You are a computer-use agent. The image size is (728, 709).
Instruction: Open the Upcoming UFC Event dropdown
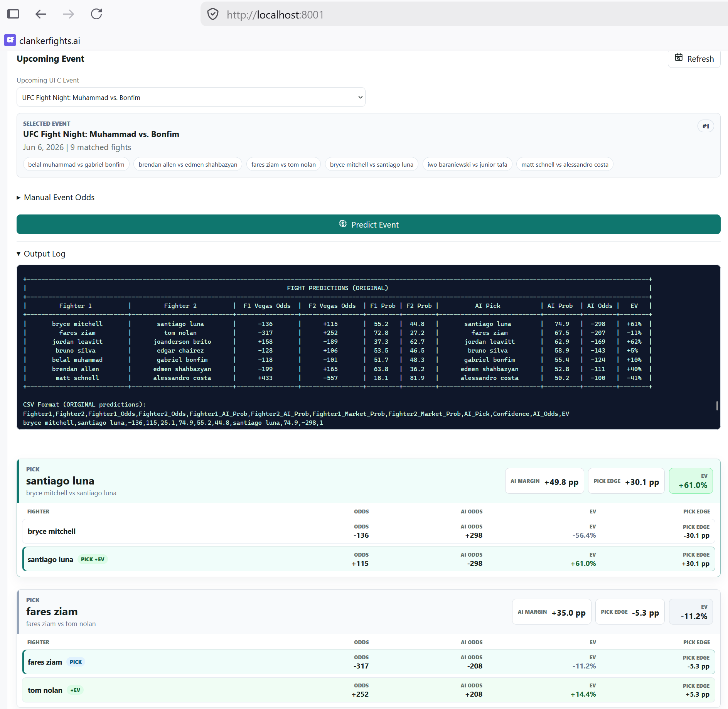191,97
